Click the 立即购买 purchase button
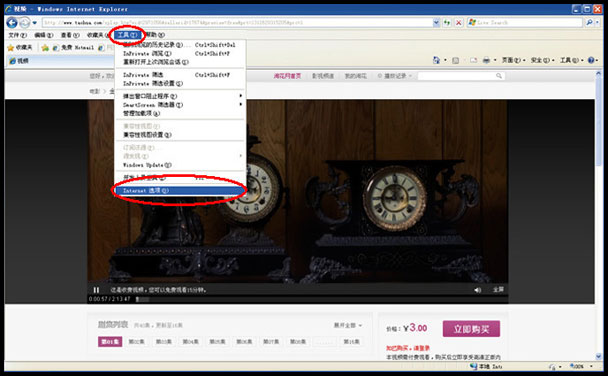 pos(471,329)
